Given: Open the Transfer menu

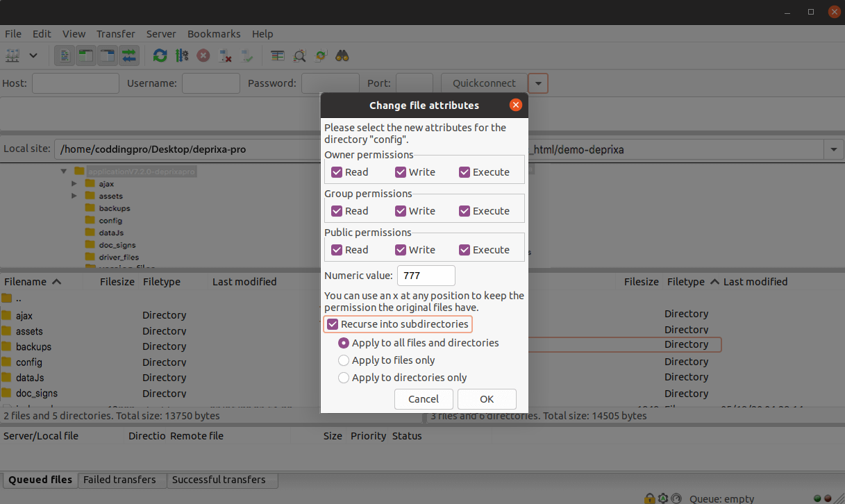Looking at the screenshot, I should point(116,33).
